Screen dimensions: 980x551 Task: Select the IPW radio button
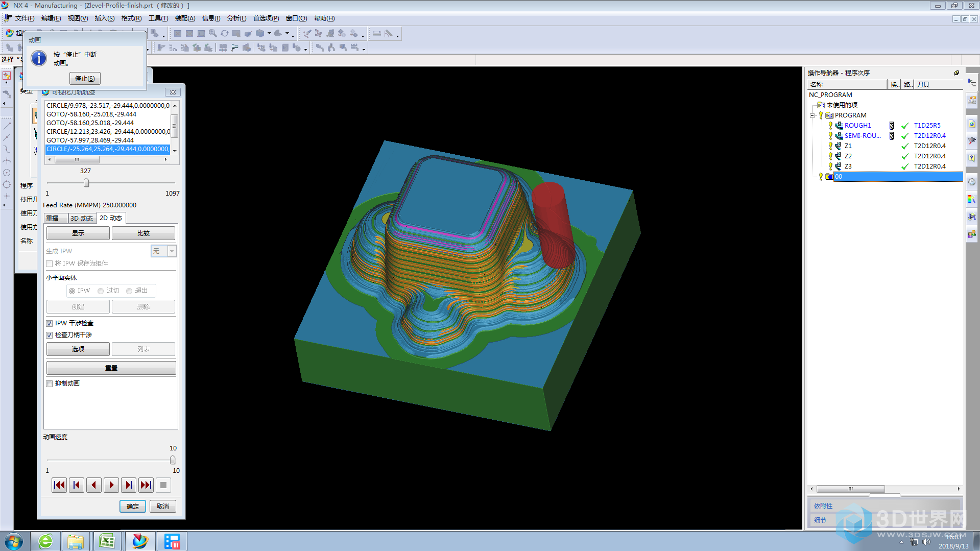coord(72,291)
